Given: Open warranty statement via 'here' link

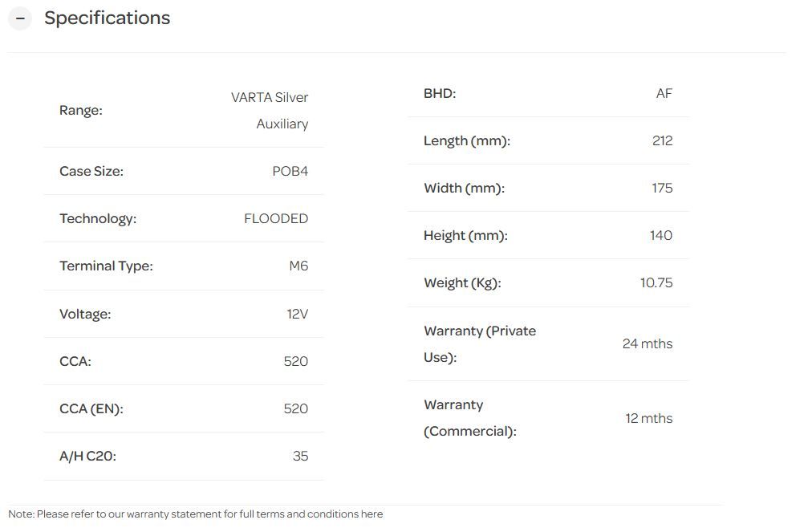Looking at the screenshot, I should click(372, 514).
